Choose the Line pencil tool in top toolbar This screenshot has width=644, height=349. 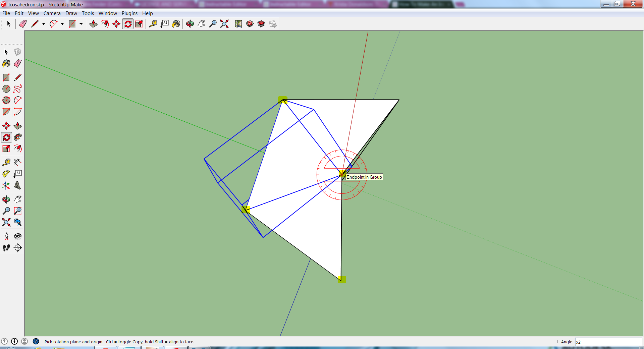click(35, 24)
